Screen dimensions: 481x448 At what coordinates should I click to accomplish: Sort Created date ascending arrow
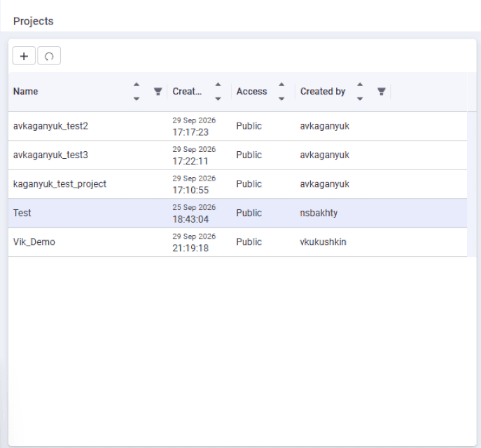(x=218, y=85)
